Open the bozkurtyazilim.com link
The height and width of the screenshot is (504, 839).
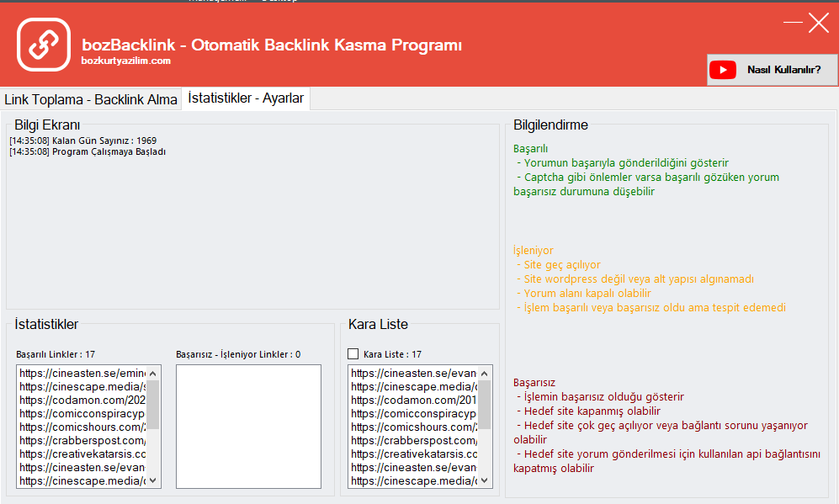(x=125, y=61)
